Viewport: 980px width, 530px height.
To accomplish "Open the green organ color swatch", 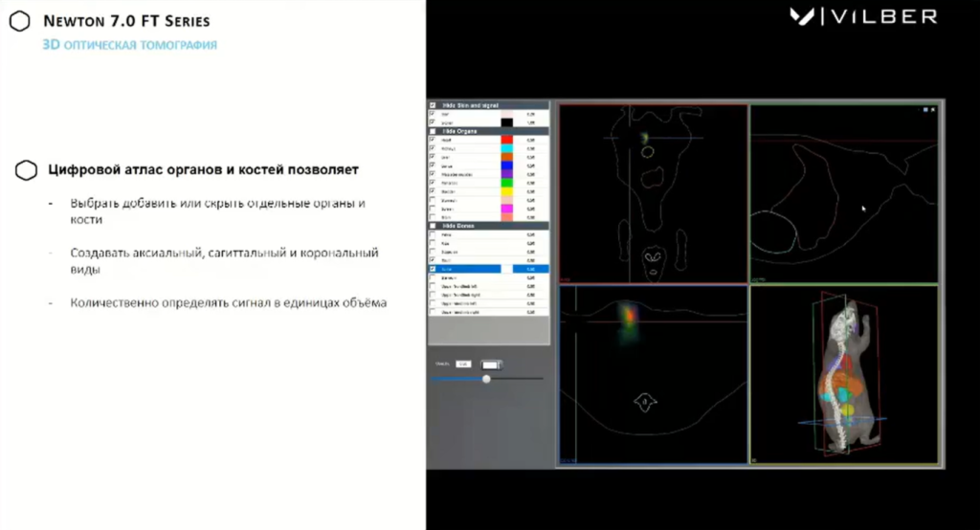I will click(507, 183).
